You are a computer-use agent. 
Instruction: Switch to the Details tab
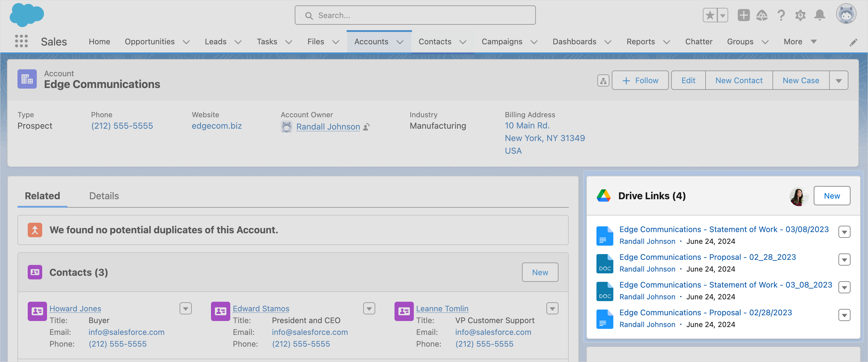click(104, 196)
